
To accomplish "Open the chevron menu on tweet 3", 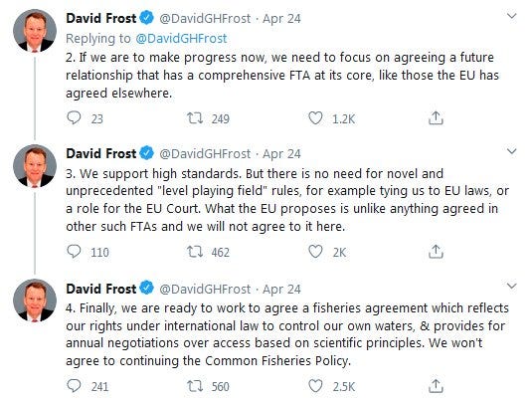I will [511, 151].
